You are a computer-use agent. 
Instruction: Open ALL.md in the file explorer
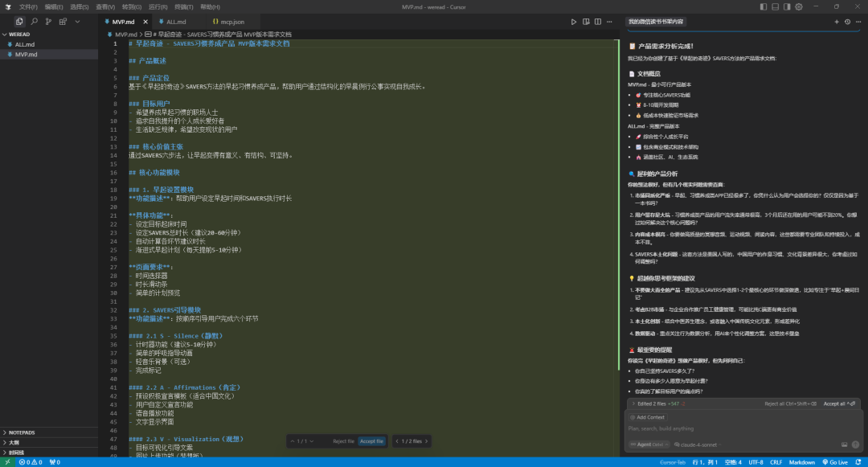pyautogui.click(x=49, y=44)
